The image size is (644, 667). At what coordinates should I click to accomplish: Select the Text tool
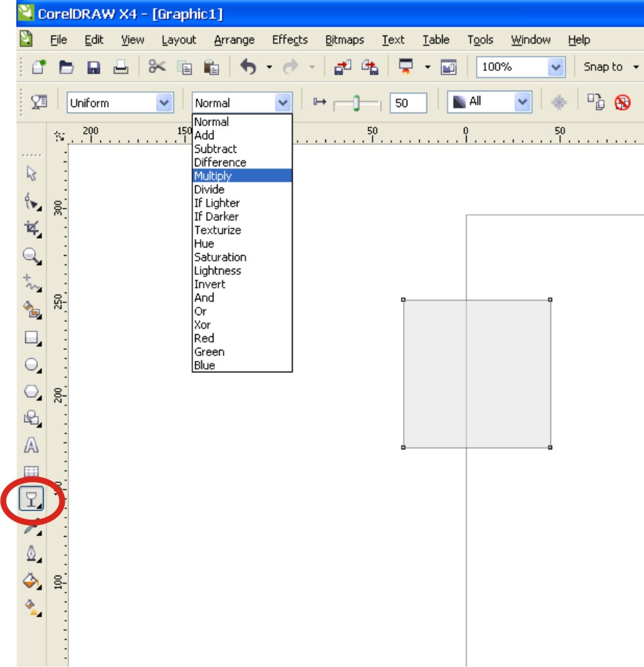click(x=31, y=445)
